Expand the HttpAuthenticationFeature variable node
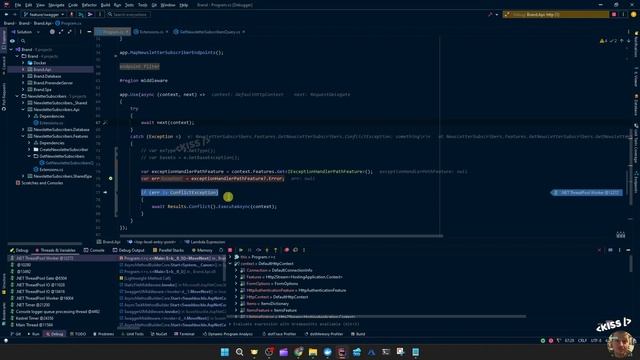The width and height of the screenshot is (640, 360). click(236, 290)
